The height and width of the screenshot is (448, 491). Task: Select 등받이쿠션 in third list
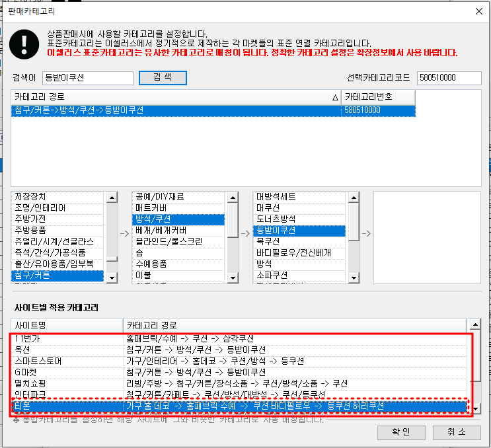point(299,231)
